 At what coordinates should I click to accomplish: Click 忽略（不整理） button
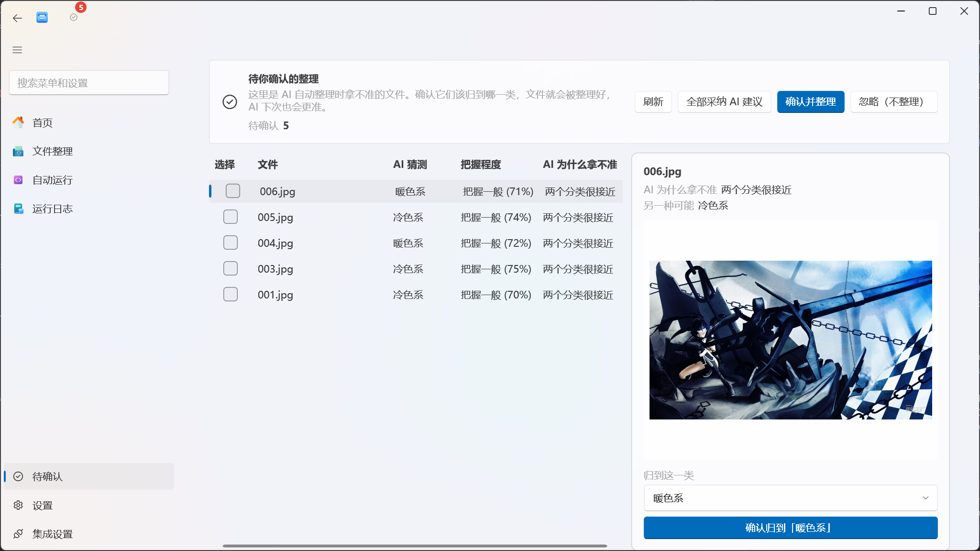[x=894, y=102]
